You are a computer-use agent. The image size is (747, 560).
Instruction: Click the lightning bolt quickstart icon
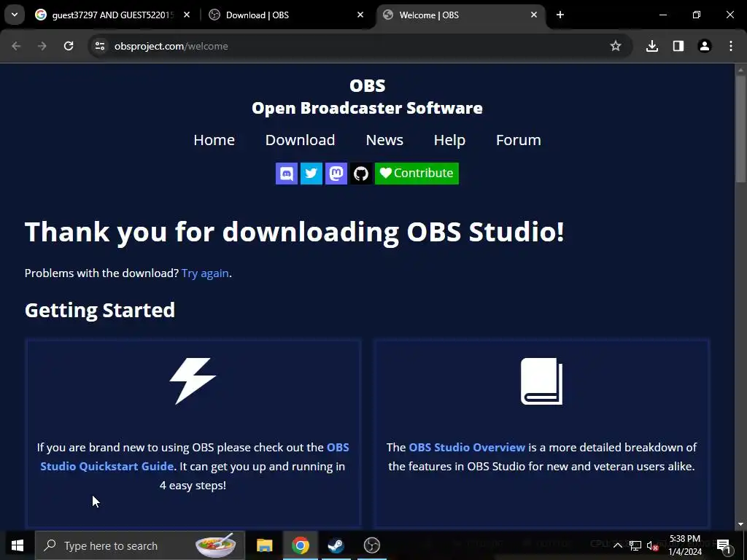point(193,381)
